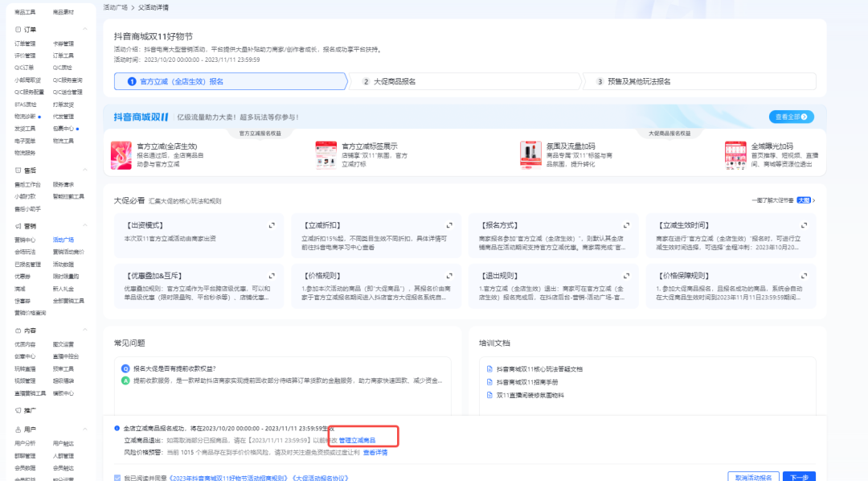Open 活动广场 in the sidebar menu
The height and width of the screenshot is (481, 868).
63,240
